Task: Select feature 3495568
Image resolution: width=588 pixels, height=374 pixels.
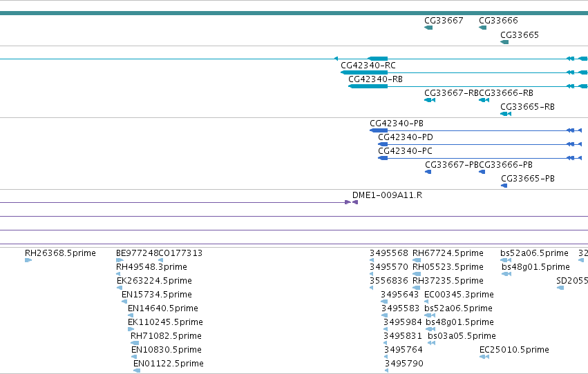Action: click(x=389, y=253)
